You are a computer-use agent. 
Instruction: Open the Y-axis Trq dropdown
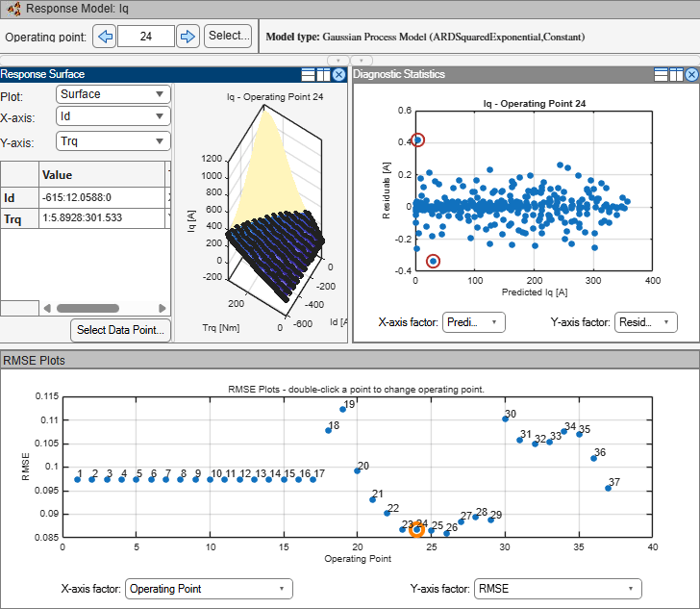click(x=112, y=141)
